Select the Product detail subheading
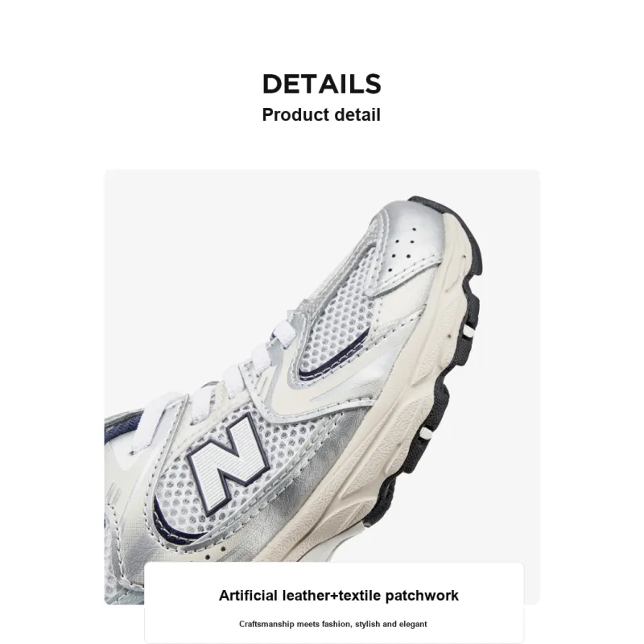Image resolution: width=644 pixels, height=644 pixels. tap(321, 114)
